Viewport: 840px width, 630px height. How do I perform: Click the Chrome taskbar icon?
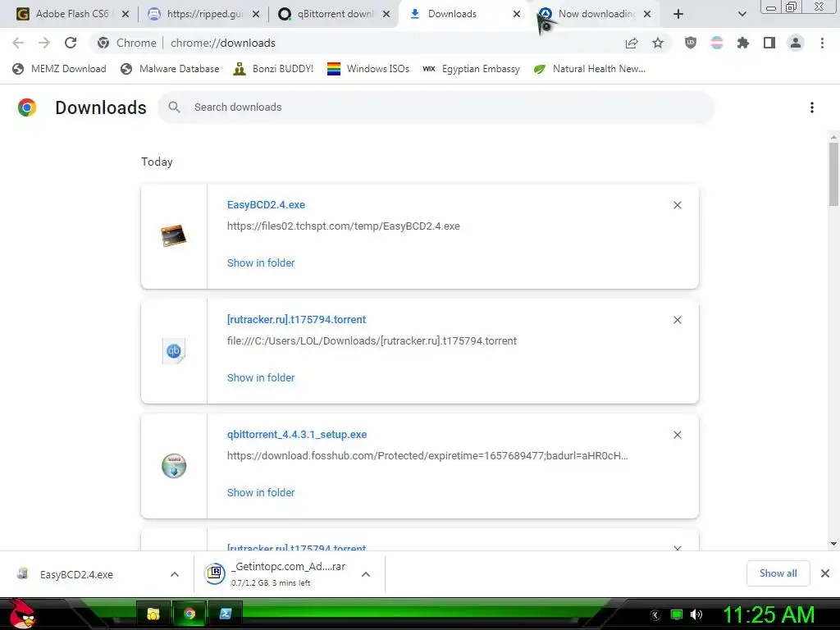pos(189,614)
